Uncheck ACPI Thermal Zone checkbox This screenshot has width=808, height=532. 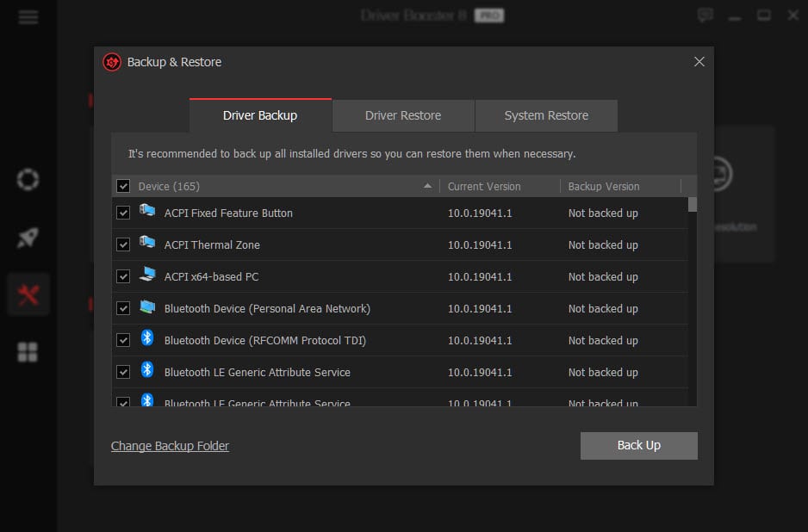click(123, 244)
